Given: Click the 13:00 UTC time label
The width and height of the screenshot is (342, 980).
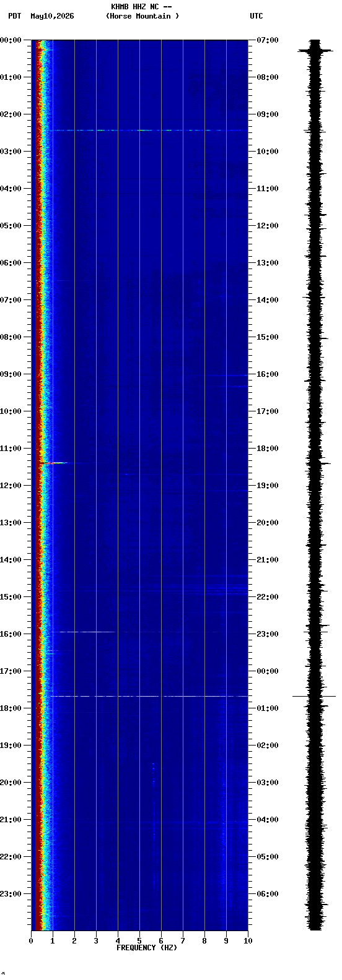Looking at the screenshot, I should tap(268, 263).
